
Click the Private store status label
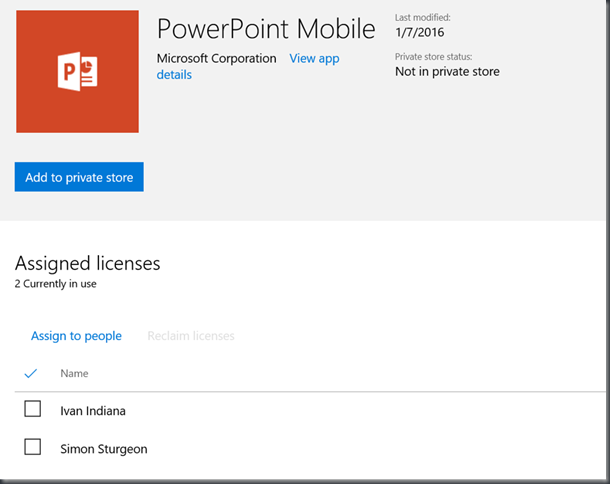(x=434, y=57)
